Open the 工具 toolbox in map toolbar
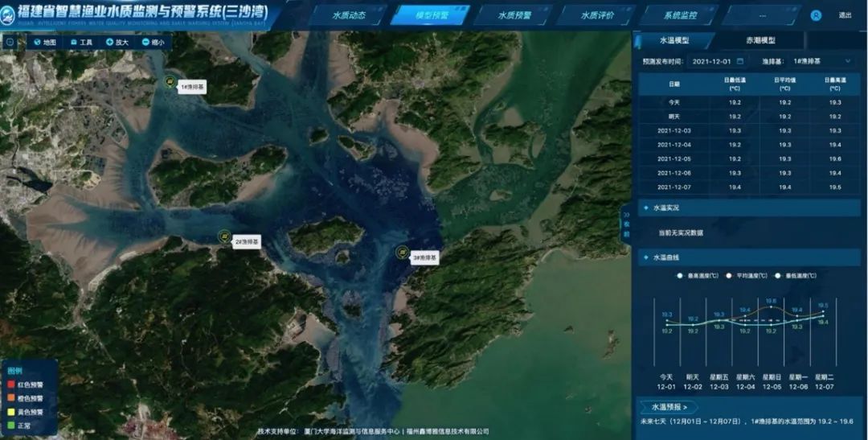This screenshot has height=440, width=868. tap(81, 42)
